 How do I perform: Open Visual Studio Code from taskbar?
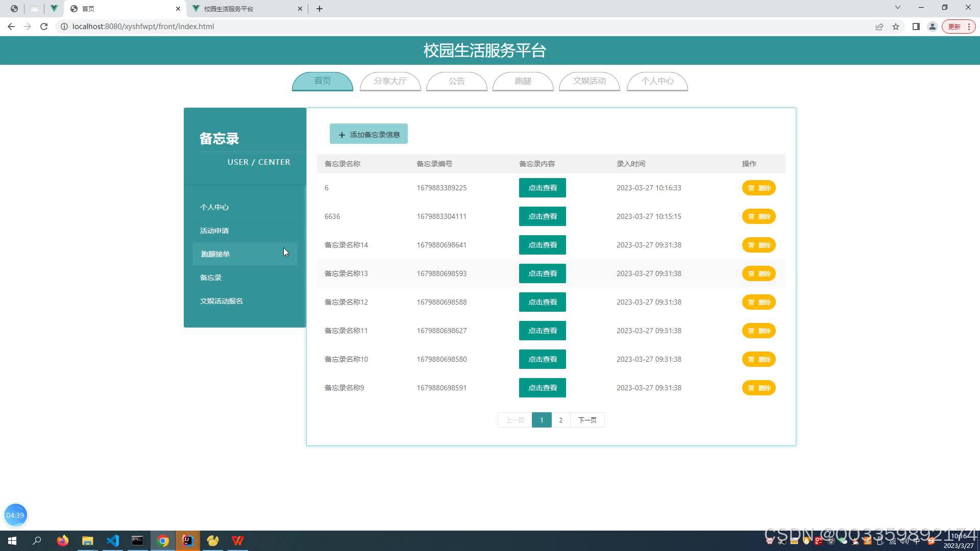113,541
